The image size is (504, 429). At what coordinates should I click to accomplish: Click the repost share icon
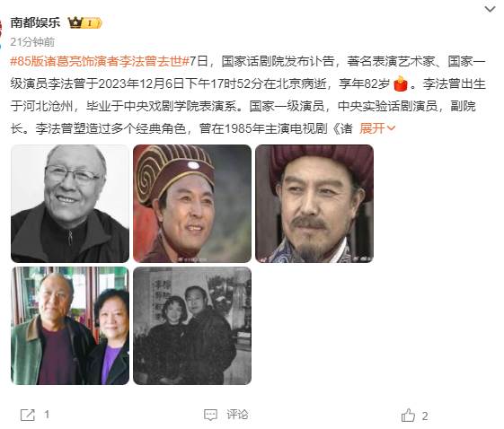27,415
